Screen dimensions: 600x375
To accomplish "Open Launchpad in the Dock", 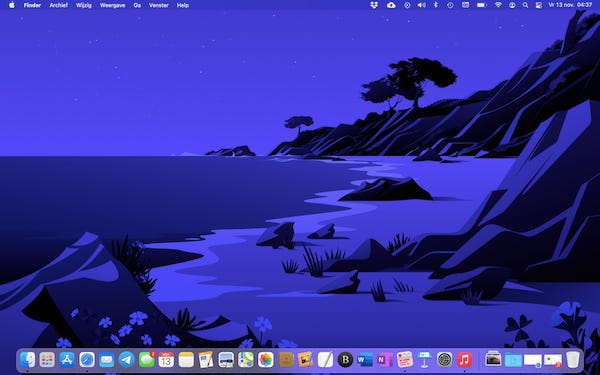I will (47, 360).
